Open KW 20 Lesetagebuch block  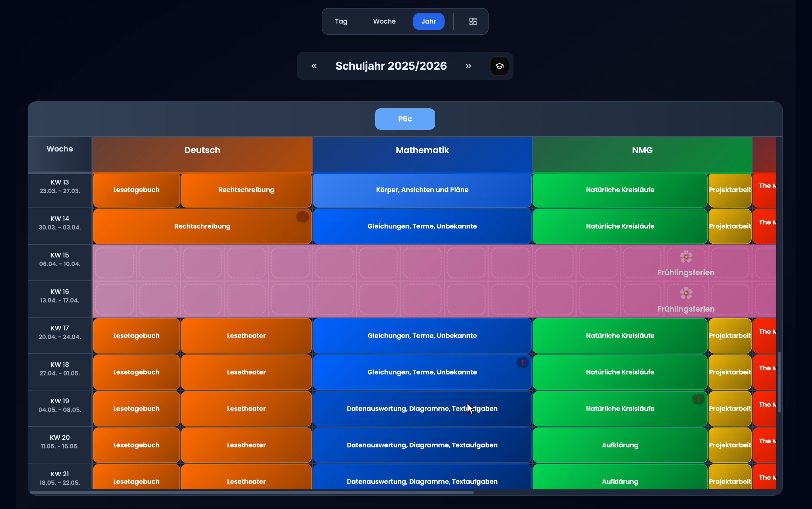pyautogui.click(x=136, y=445)
